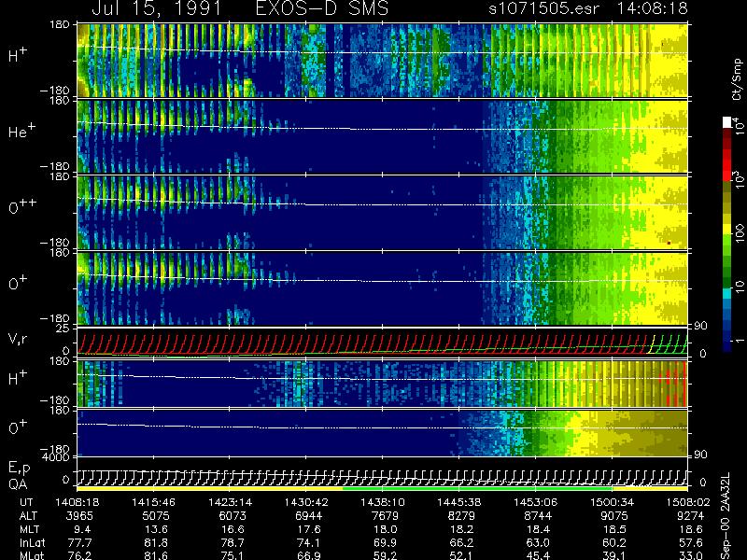Pick the cyan color bar segment near 10

[x=727, y=293]
